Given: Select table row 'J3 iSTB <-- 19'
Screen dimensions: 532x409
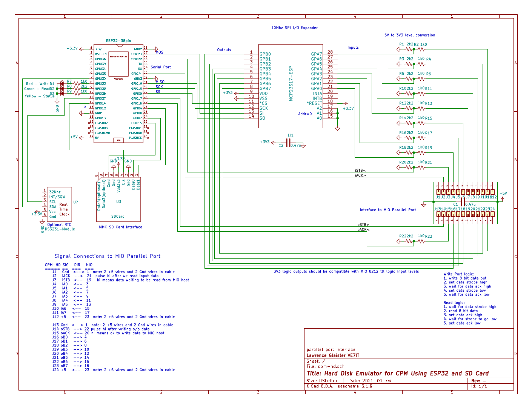Looking at the screenshot, I should 121,280.
